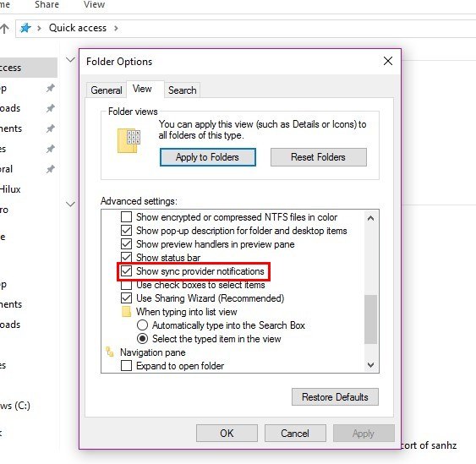The width and height of the screenshot is (476, 464).
Task: Click the Up arrow navigation button
Action: tap(4, 29)
